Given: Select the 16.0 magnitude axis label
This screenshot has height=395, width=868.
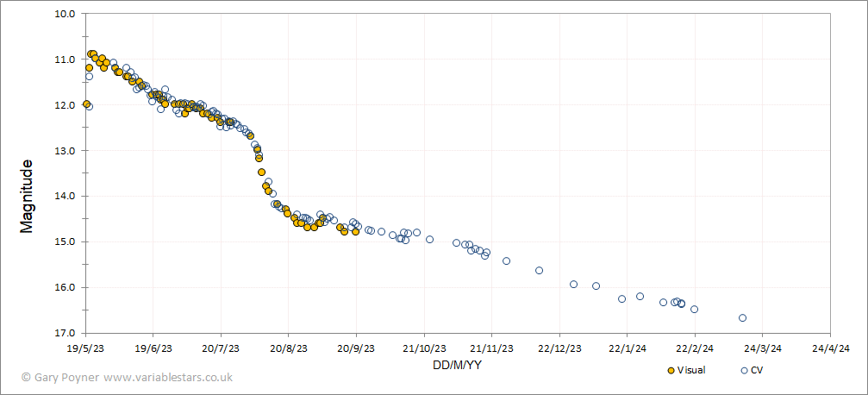Looking at the screenshot, I should tap(66, 287).
